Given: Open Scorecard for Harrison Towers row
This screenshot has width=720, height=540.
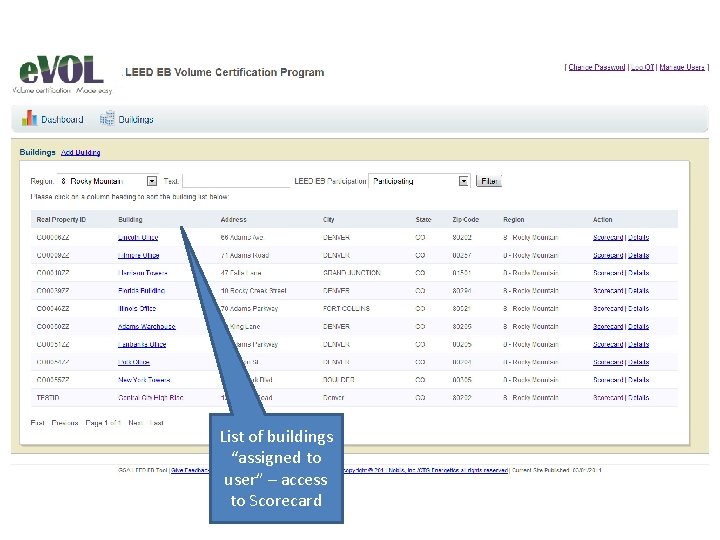Looking at the screenshot, I should 608,273.
